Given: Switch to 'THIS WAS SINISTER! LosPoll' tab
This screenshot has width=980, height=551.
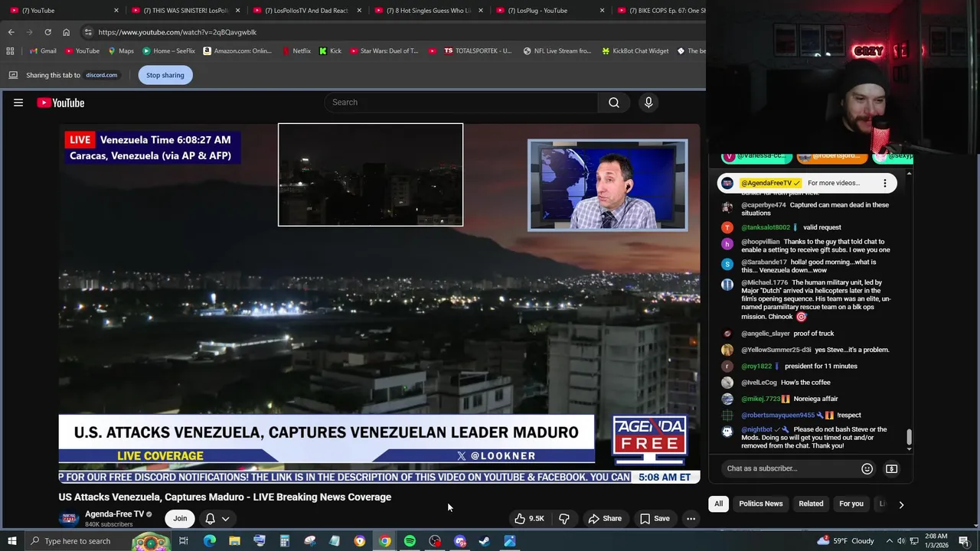Looking at the screenshot, I should pos(185,11).
